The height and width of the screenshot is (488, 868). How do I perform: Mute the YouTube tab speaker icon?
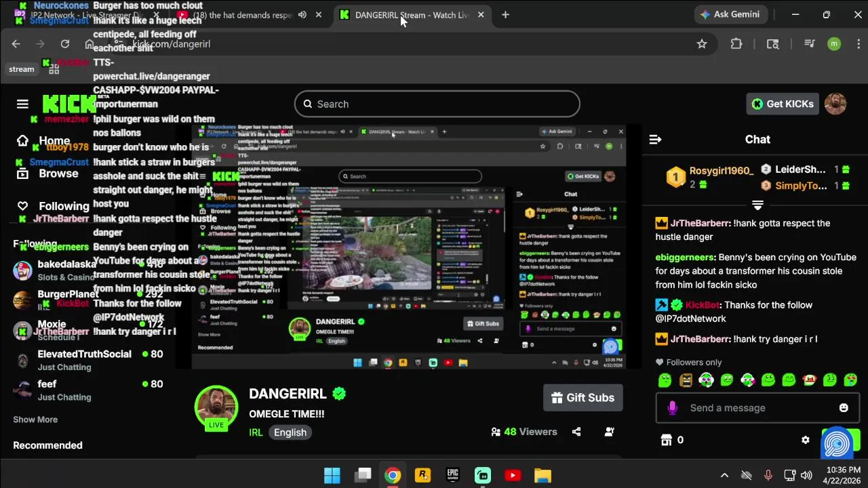click(x=302, y=15)
